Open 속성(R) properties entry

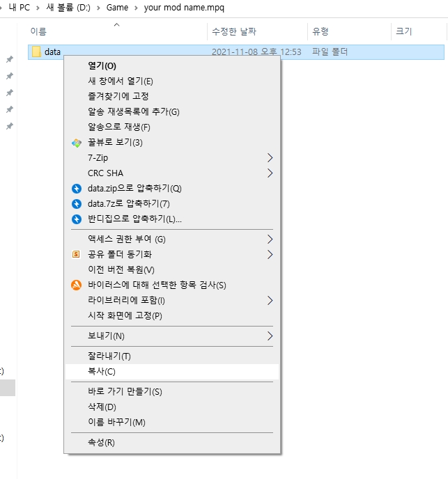[172, 443]
